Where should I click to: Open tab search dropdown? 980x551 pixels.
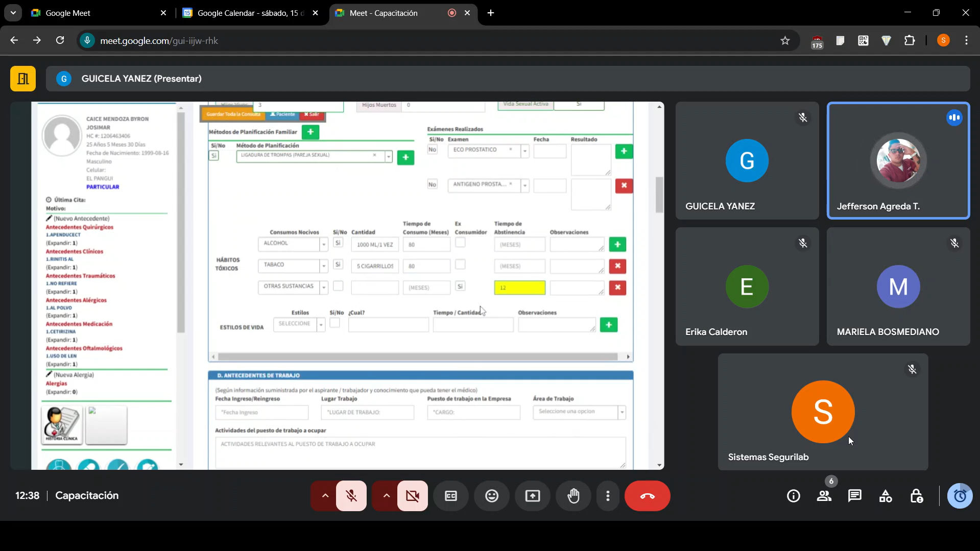[x=13, y=13]
